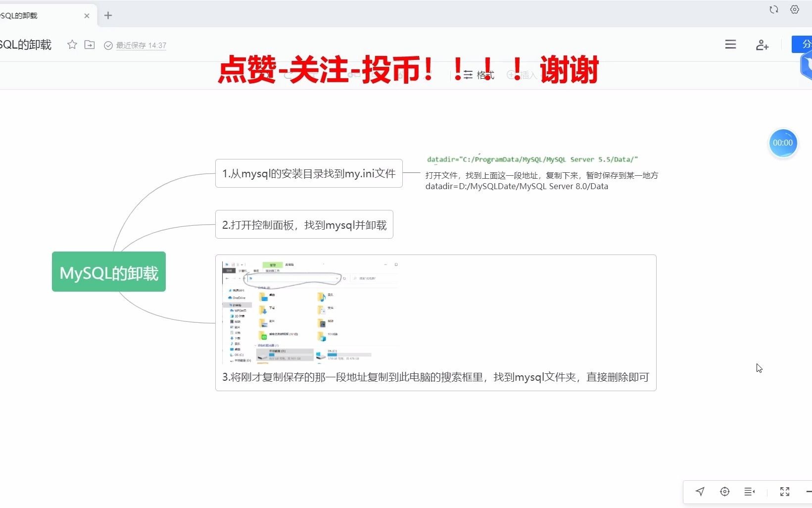The height and width of the screenshot is (508, 812).
Task: Open the settings gear icon
Action: point(795,9)
